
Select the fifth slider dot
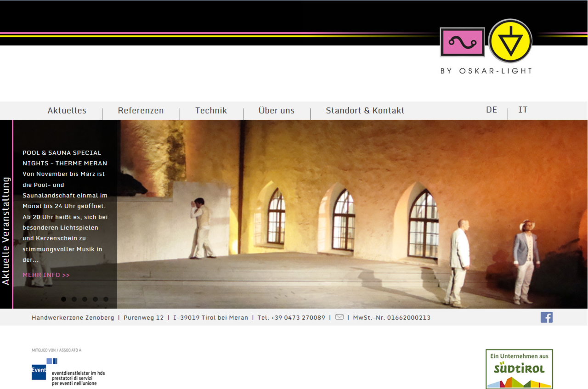point(106,299)
